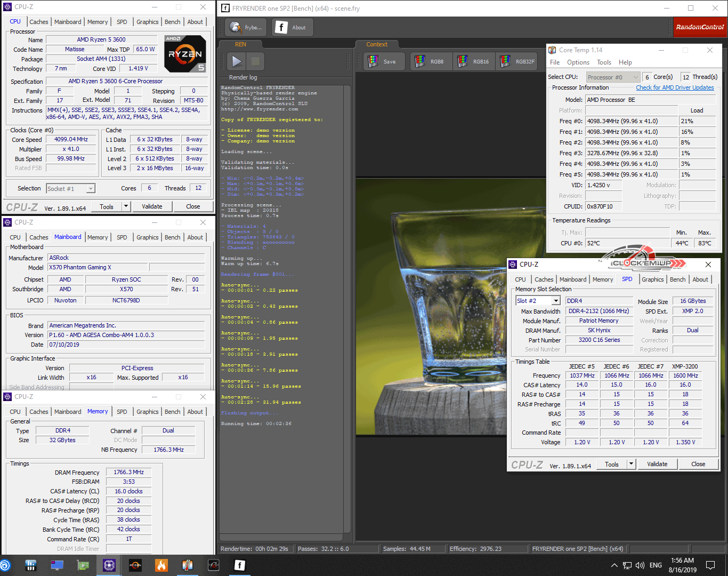The image size is (728, 576).
Task: Click the Ryzen Master icon in the taskbar
Action: [135, 565]
